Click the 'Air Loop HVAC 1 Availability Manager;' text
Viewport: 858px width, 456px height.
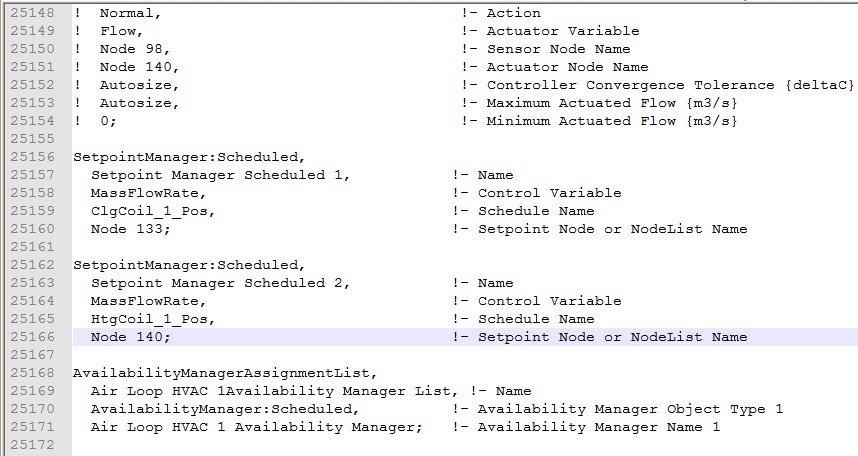[x=257, y=427]
